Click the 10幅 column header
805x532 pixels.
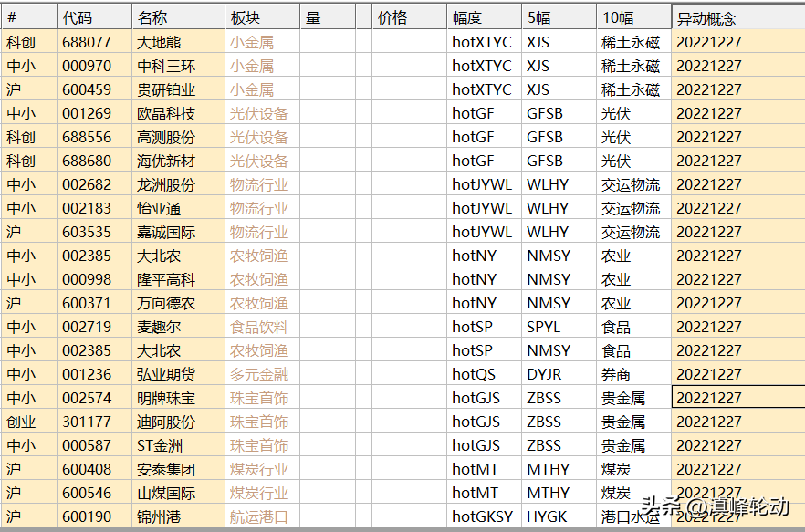click(634, 17)
